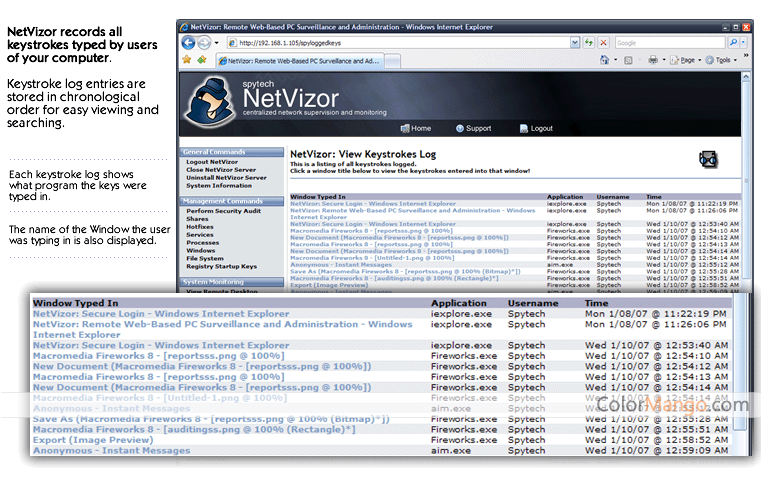Click the aim.exe cell of the 12:59:09 AM row in enlarged panel

[451, 451]
